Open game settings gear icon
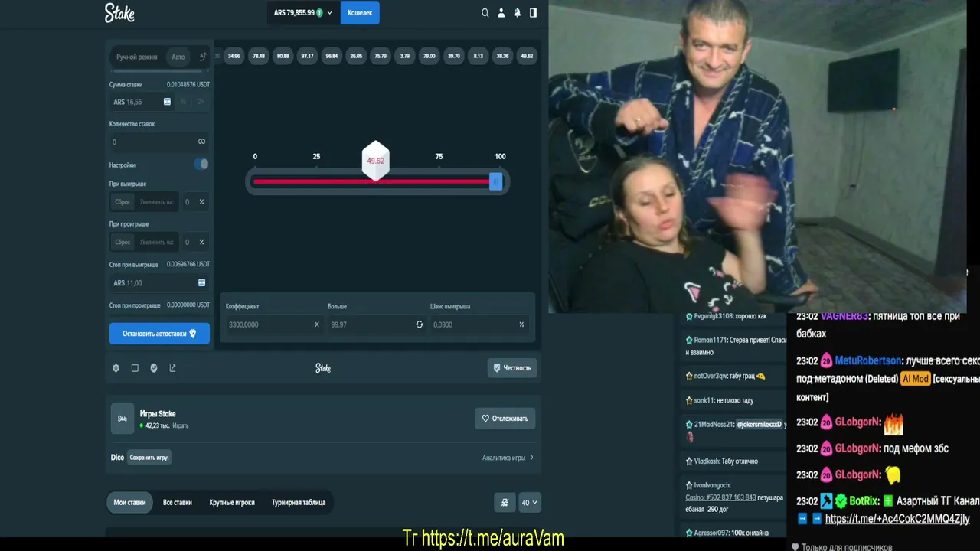 pyautogui.click(x=116, y=368)
